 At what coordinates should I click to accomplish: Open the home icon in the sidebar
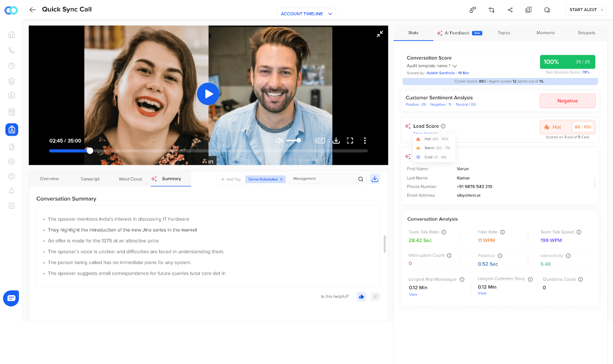(11, 34)
